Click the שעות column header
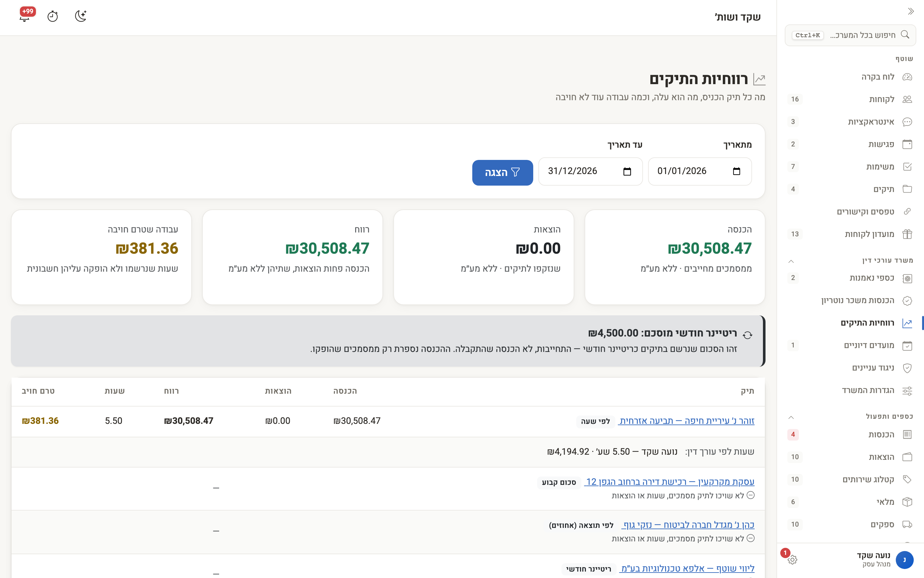 click(x=115, y=391)
